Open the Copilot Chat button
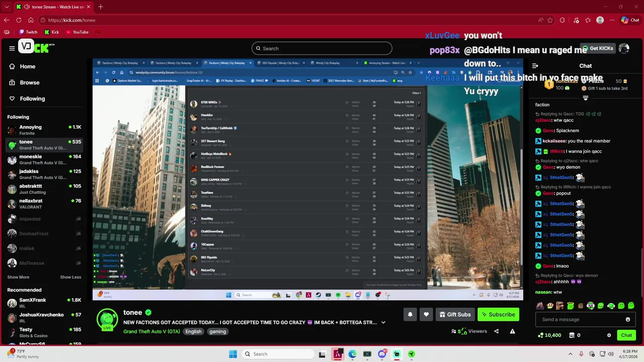This screenshot has width=644, height=362. pyautogui.click(x=630, y=20)
